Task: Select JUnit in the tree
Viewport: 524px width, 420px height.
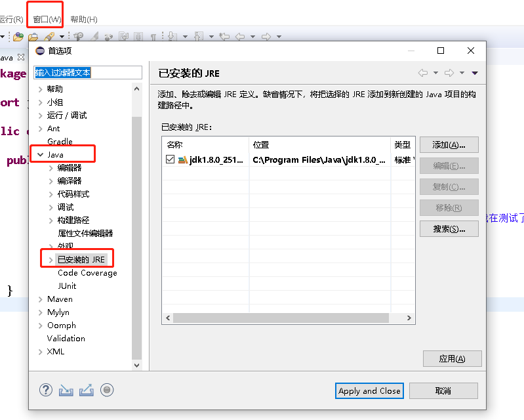Action: click(x=67, y=286)
